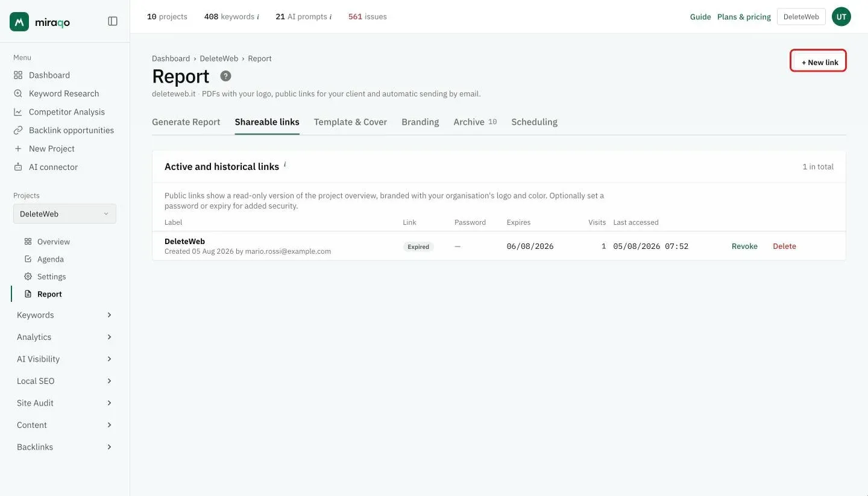
Task: Open the DeleteWeb project dropdown
Action: (64, 214)
